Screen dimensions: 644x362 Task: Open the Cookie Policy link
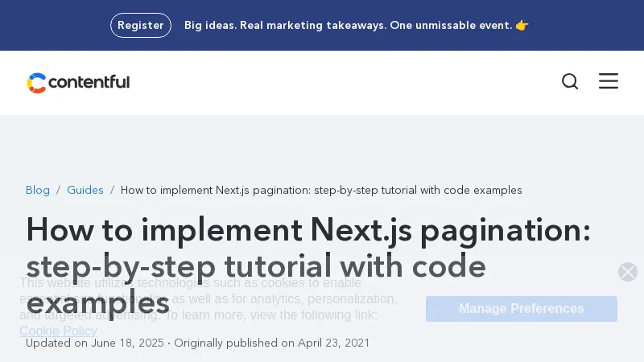58,331
